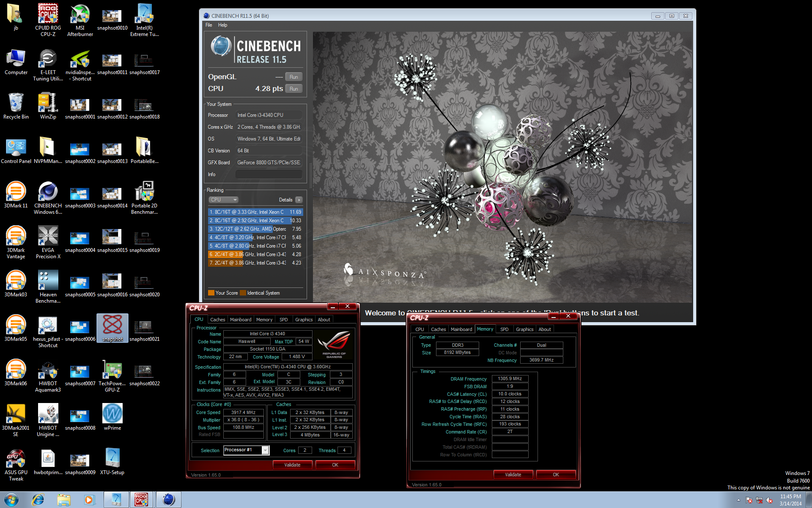
Task: Select rank 6 i3 4.28 entry
Action: pyautogui.click(x=255, y=254)
